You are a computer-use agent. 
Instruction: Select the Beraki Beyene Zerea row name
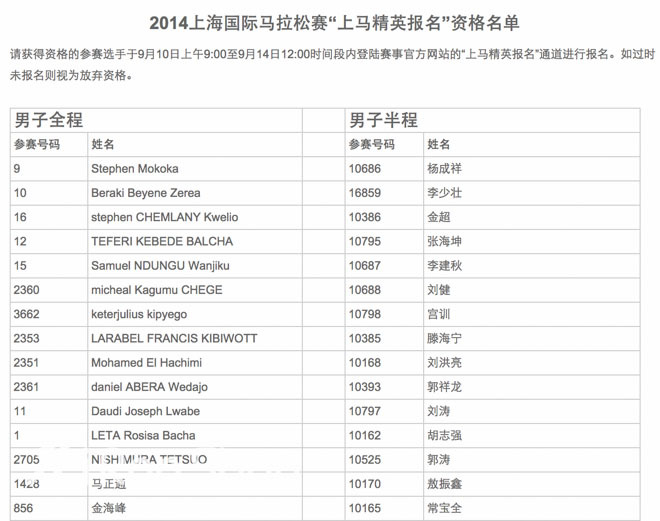[x=145, y=193]
